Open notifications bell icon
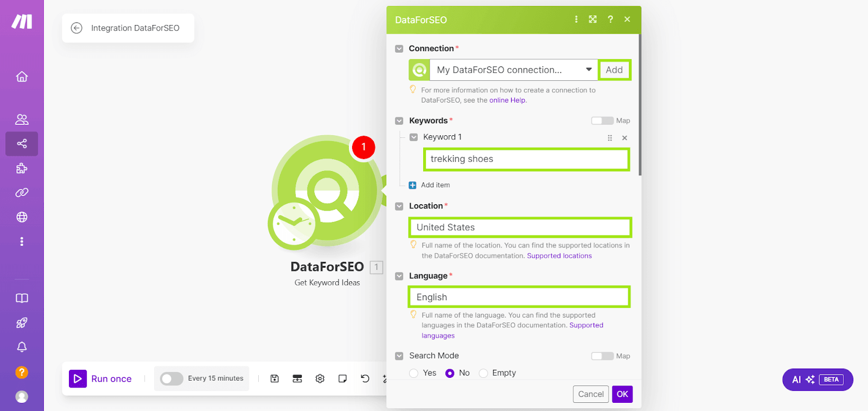This screenshot has height=411, width=868. coord(22,347)
